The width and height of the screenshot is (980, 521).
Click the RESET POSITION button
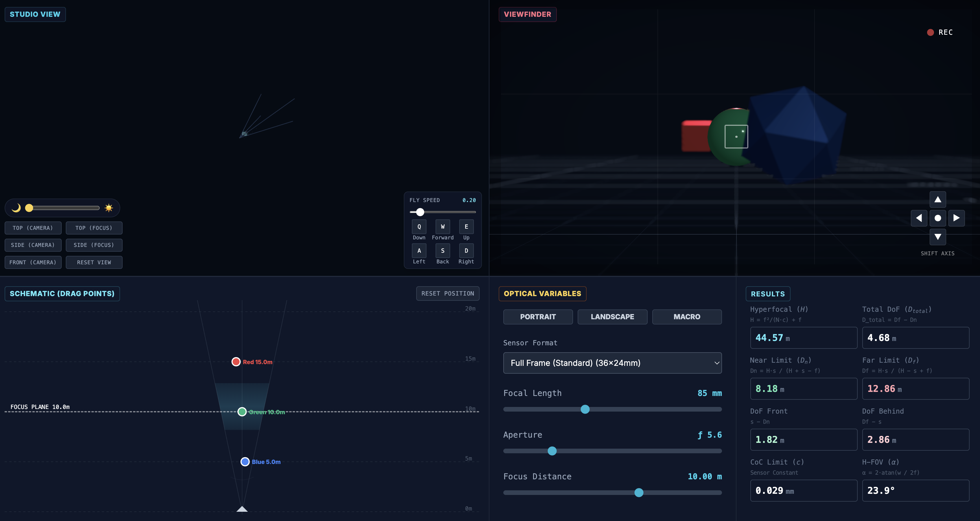click(x=447, y=293)
